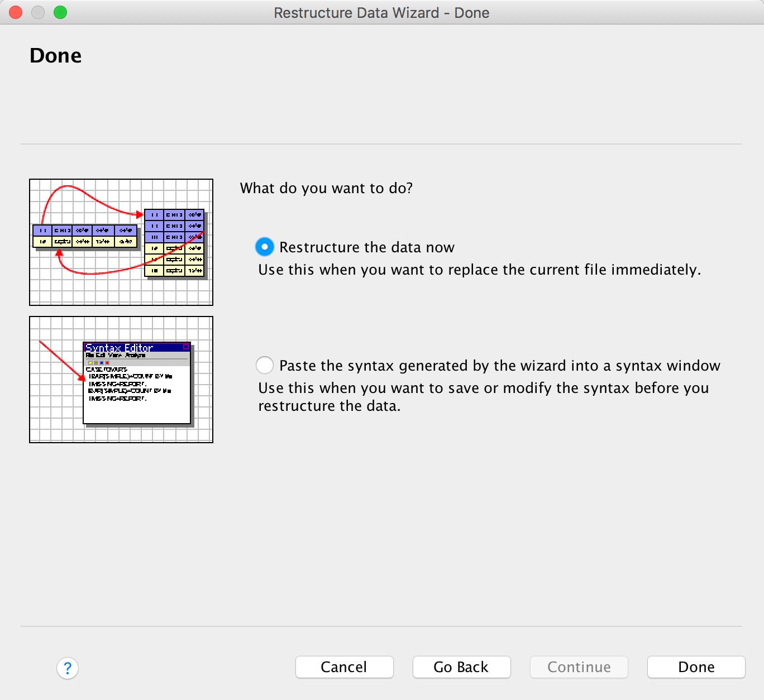Open help with the question mark icon
Screen dimensions: 764x700
click(x=68, y=668)
